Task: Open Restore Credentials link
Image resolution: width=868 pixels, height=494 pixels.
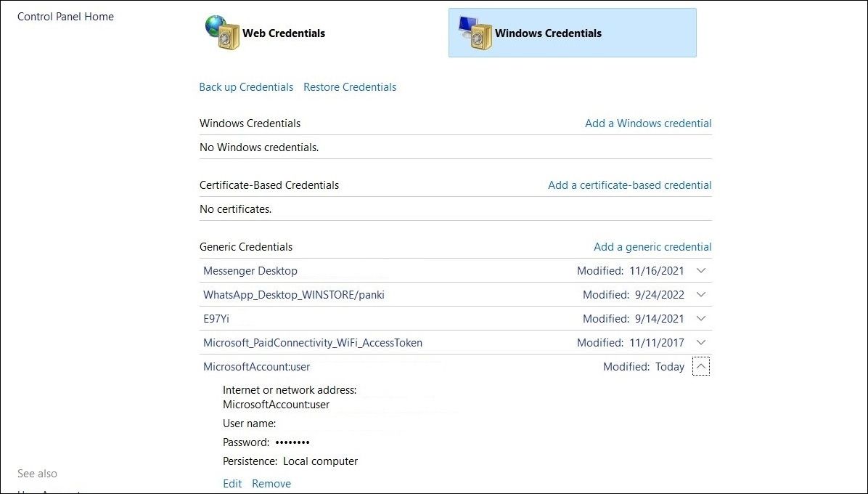Action: click(350, 87)
